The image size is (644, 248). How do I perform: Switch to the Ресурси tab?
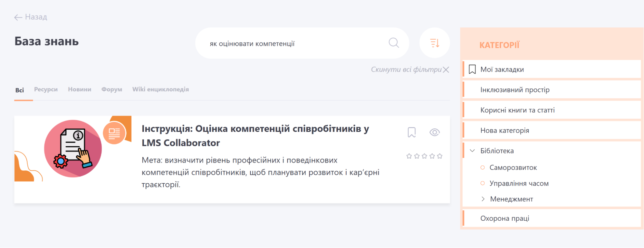click(x=46, y=89)
